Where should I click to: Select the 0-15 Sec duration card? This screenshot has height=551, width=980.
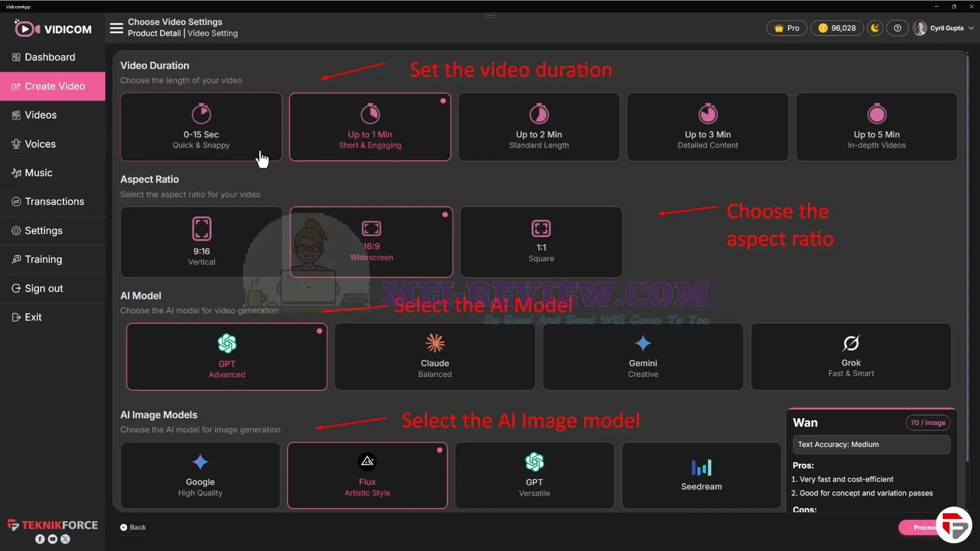tap(201, 127)
